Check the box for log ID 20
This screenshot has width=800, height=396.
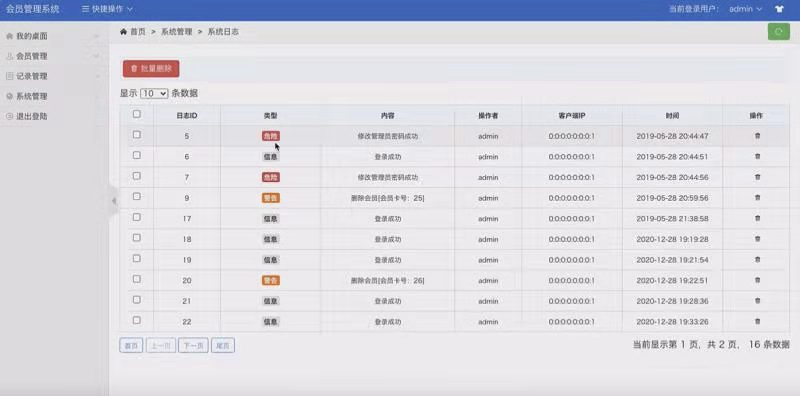click(137, 279)
